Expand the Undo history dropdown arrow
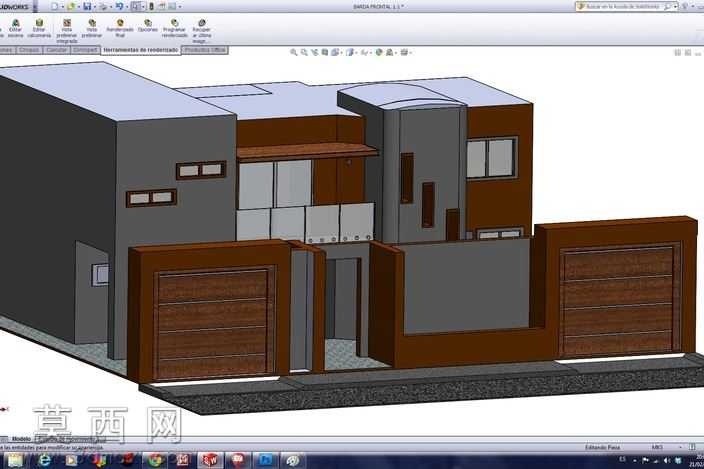704x469 pixels. tap(127, 7)
